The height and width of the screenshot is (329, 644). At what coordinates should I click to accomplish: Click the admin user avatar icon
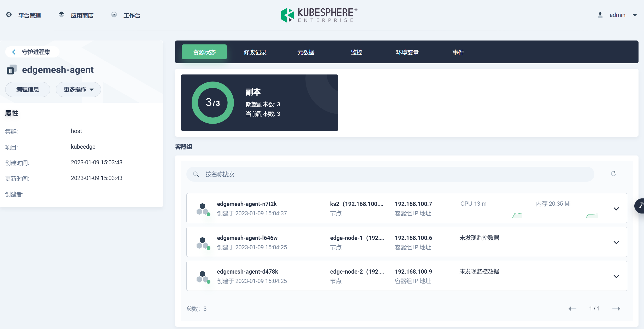pyautogui.click(x=600, y=15)
